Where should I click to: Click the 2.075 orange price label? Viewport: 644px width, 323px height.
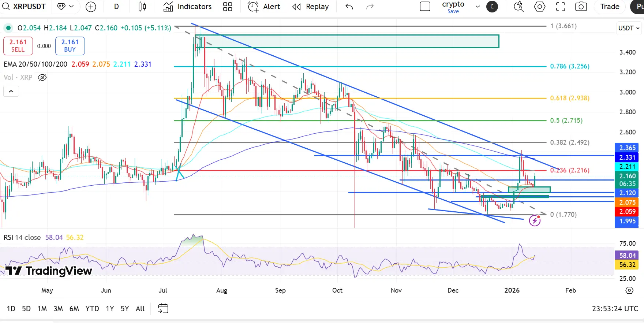627,202
